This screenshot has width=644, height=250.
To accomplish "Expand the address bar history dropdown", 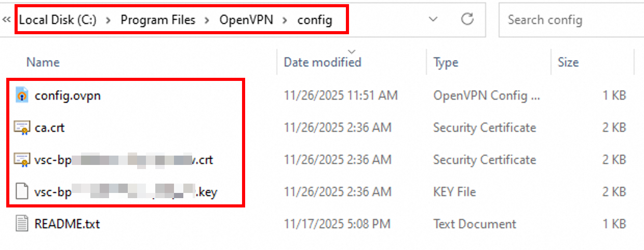I will 433,20.
